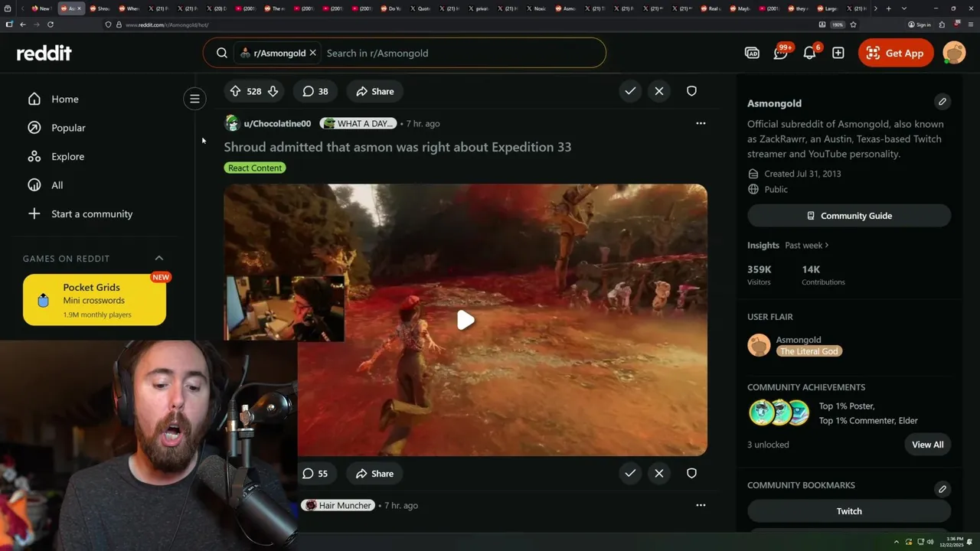Open notifications bell with 6 badge
This screenshot has height=551, width=980.
pos(810,53)
